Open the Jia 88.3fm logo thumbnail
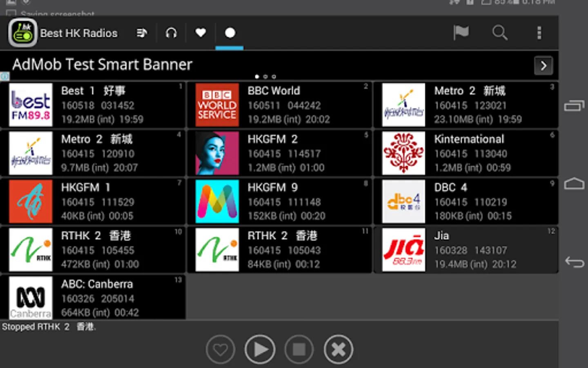 tap(403, 249)
